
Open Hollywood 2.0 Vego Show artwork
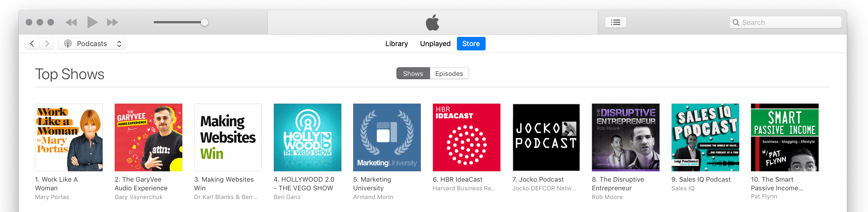point(307,137)
